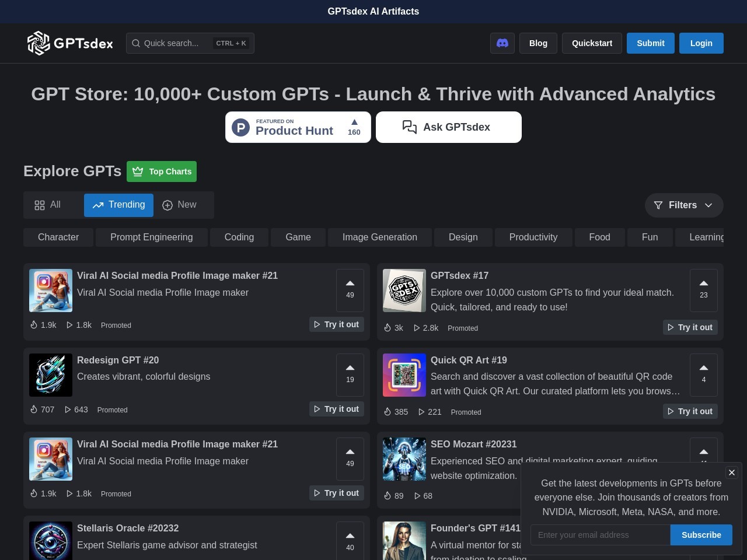Viewport: 747px width, 560px height.
Task: Click the GPTsdex logo in the header
Action: coord(70,43)
